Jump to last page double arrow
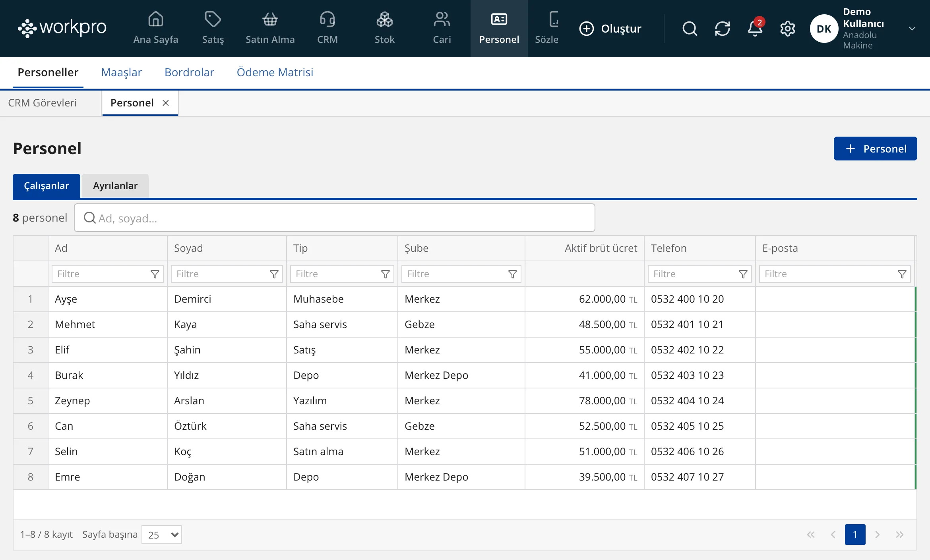This screenshot has height=560, width=930. 899,535
